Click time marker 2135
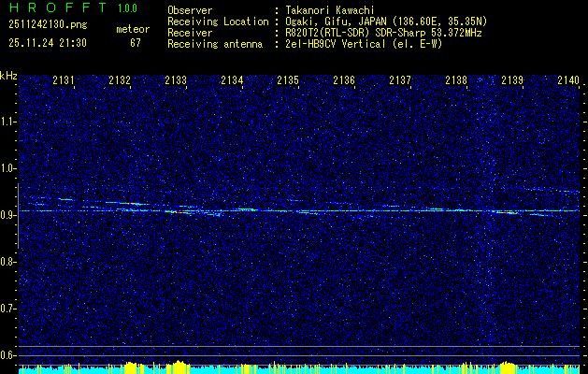The width and height of the screenshot is (588, 374). 288,80
